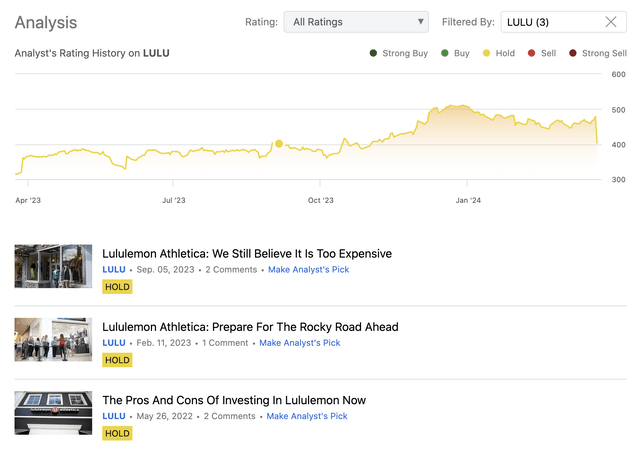The height and width of the screenshot is (463, 640).
Task: Toggle Buy legend green dot
Action: [445, 53]
